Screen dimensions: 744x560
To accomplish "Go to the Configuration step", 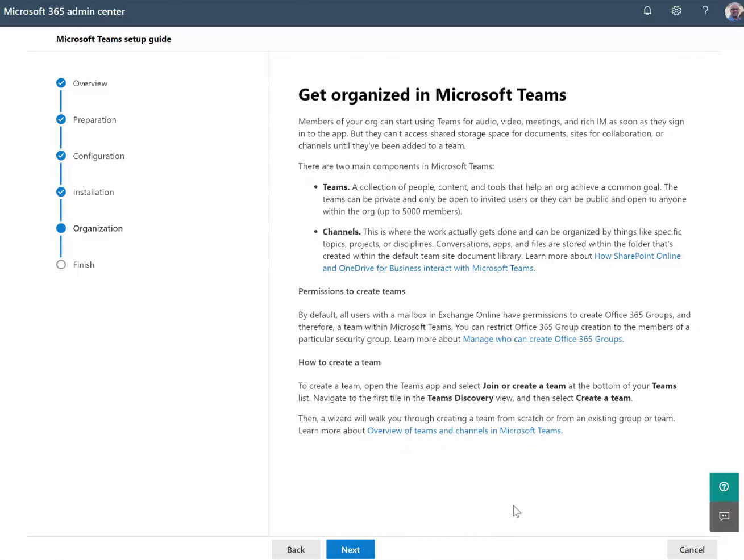I will 98,156.
